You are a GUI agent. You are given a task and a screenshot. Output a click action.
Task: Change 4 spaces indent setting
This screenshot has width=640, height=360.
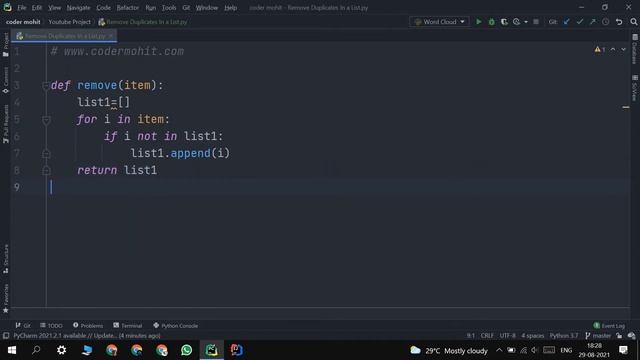tap(533, 336)
